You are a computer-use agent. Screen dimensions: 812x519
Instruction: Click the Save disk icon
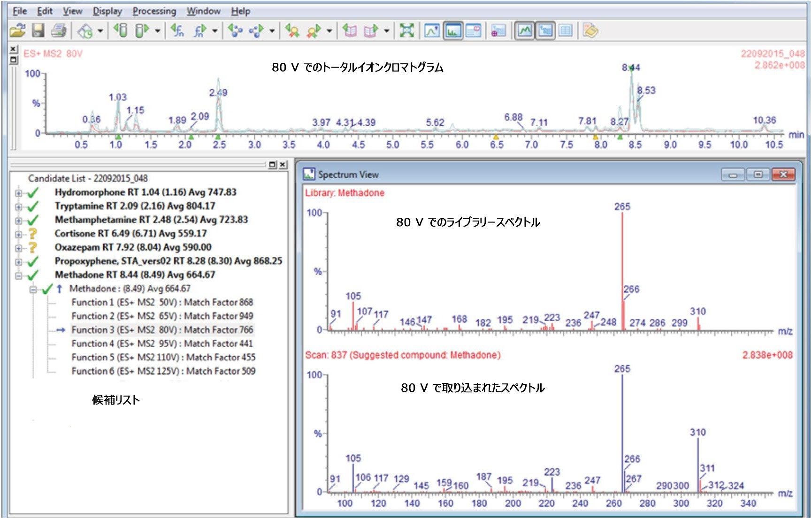(38, 31)
